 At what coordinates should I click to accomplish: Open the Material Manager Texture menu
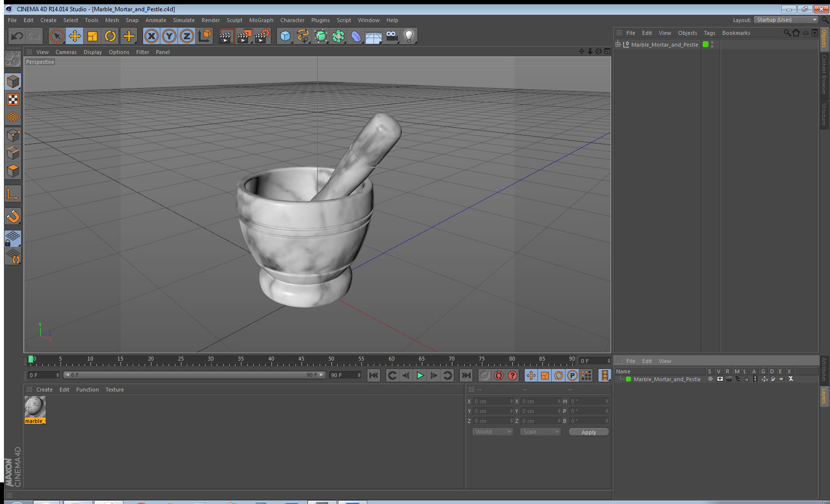[115, 390]
